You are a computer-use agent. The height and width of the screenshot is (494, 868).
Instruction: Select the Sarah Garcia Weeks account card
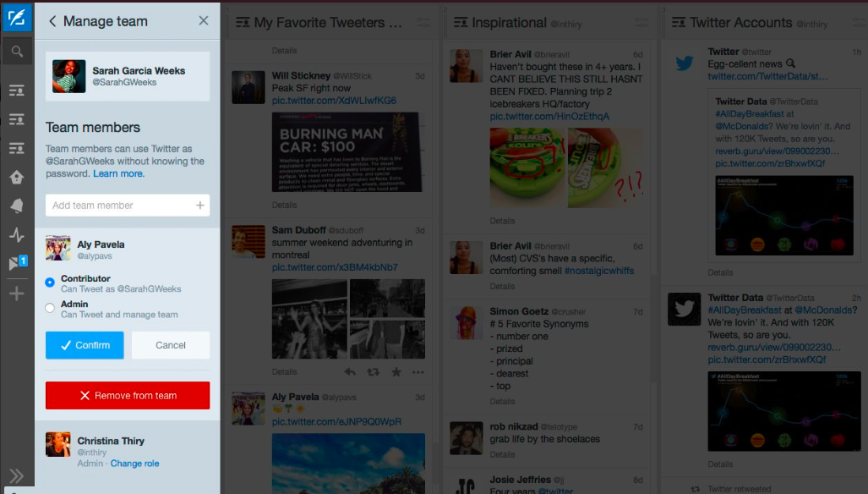point(128,76)
